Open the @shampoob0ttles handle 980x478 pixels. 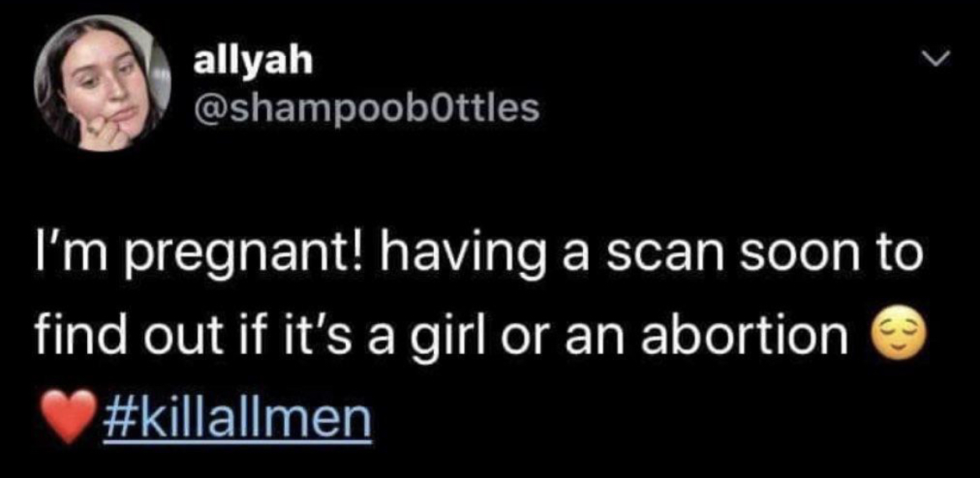point(367,108)
